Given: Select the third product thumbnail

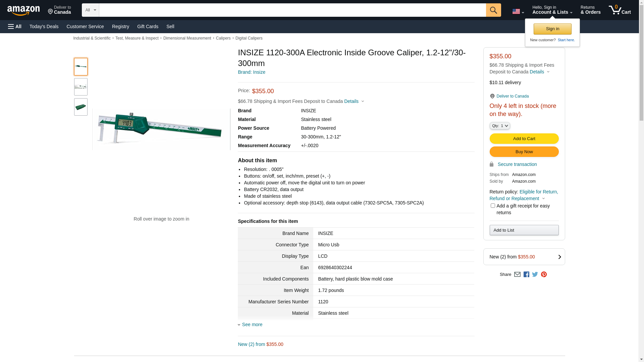Looking at the screenshot, I should pos(81,107).
